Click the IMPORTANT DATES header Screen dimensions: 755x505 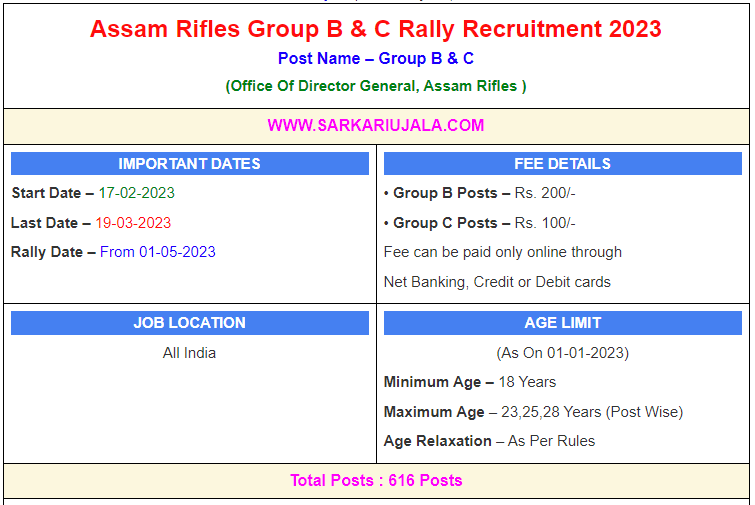pos(189,164)
